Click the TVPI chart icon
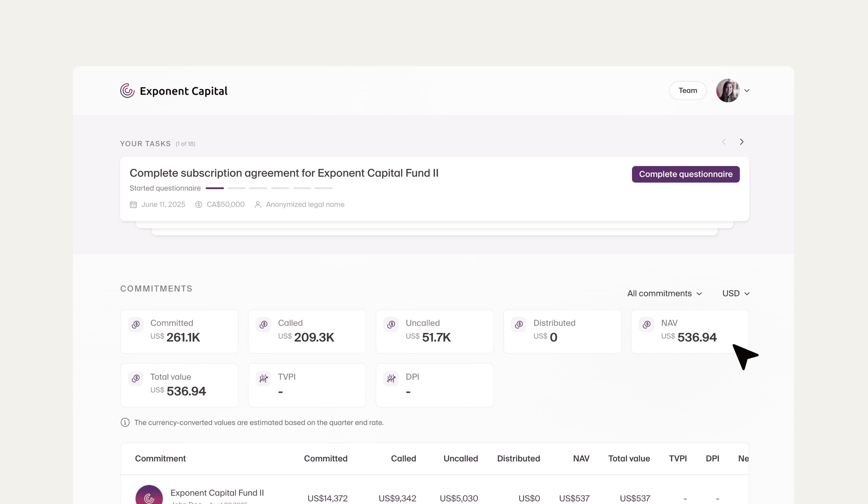This screenshot has height=504, width=868. pos(263,378)
